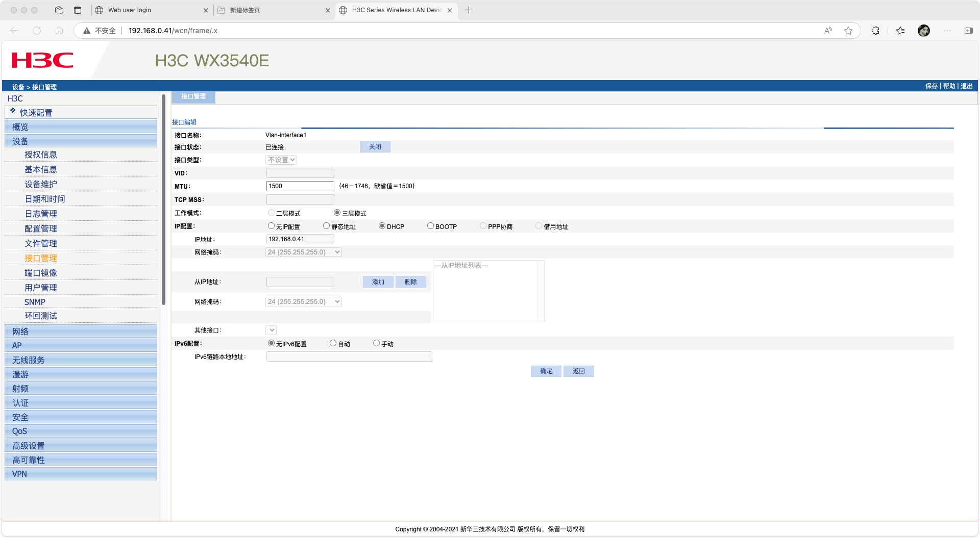Screen dimensions: 980x538
Task: Click the 帮助 link in header
Action: pos(949,86)
